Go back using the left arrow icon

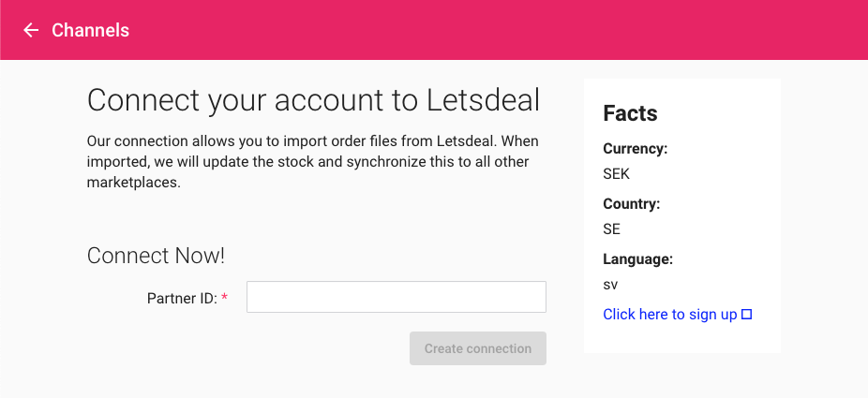coord(30,30)
